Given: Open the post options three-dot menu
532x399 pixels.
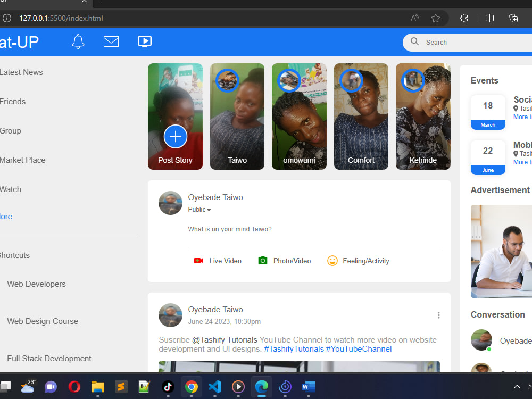Looking at the screenshot, I should pos(439,315).
